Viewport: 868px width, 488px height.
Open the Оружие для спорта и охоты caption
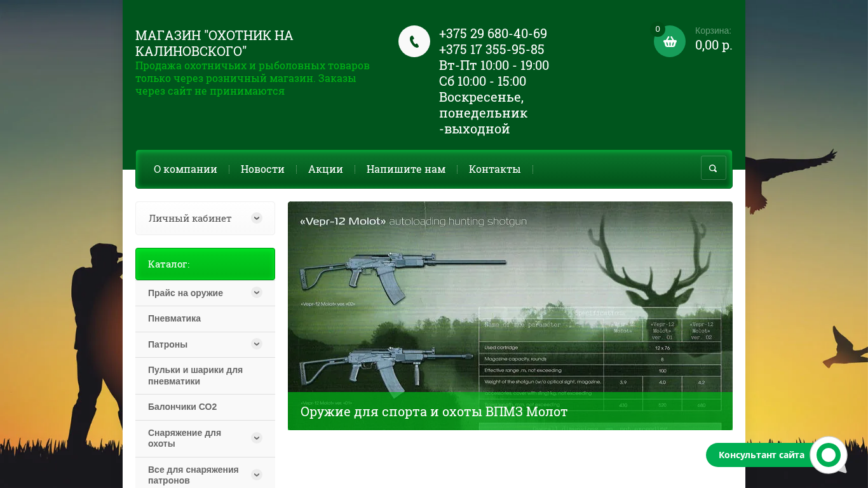coord(434,412)
